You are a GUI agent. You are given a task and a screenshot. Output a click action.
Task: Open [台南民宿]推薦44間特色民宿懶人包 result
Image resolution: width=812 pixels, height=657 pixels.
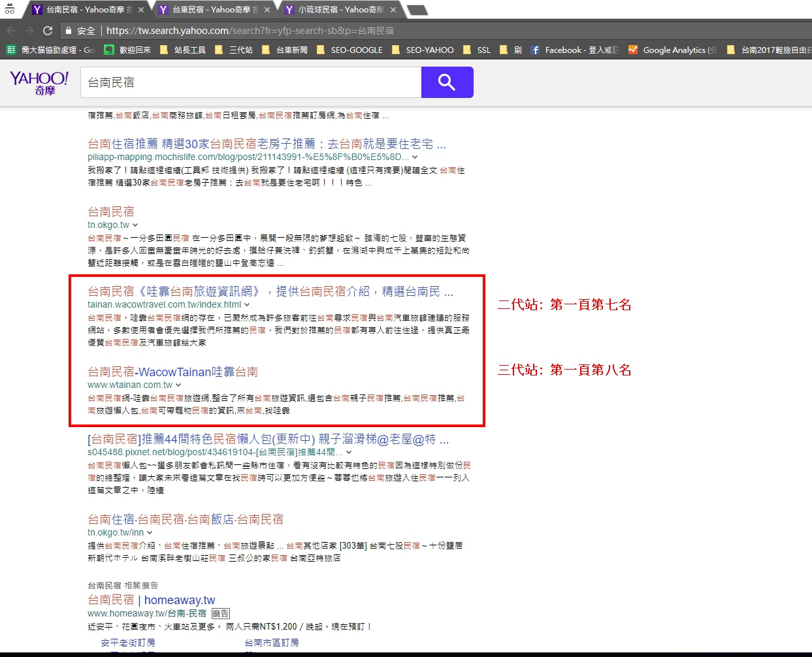268,439
